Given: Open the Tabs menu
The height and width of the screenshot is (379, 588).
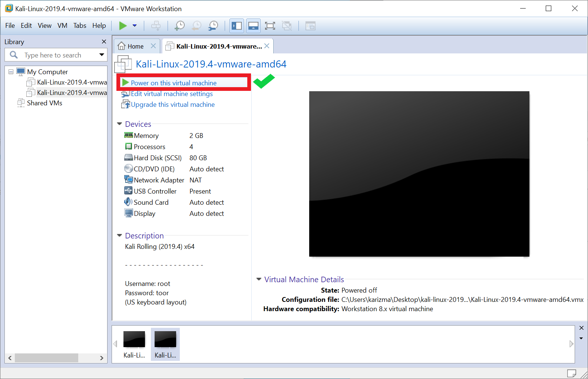Looking at the screenshot, I should pos(80,26).
